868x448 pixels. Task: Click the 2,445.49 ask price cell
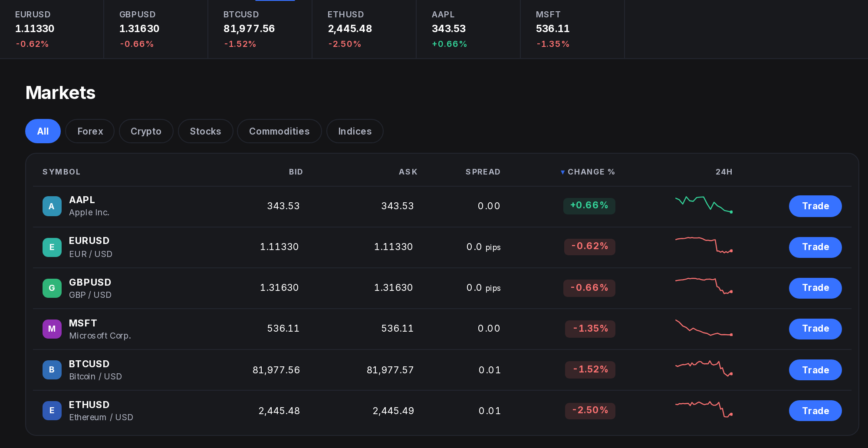pos(393,411)
